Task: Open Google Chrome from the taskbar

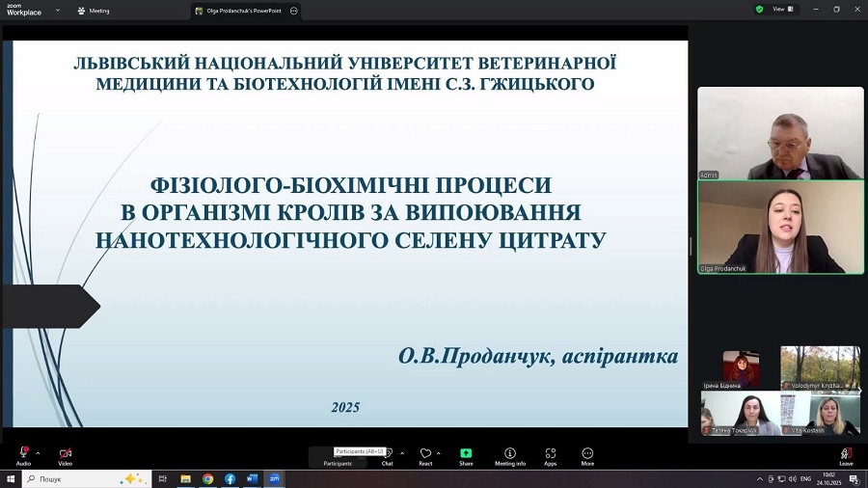Action: [x=207, y=478]
